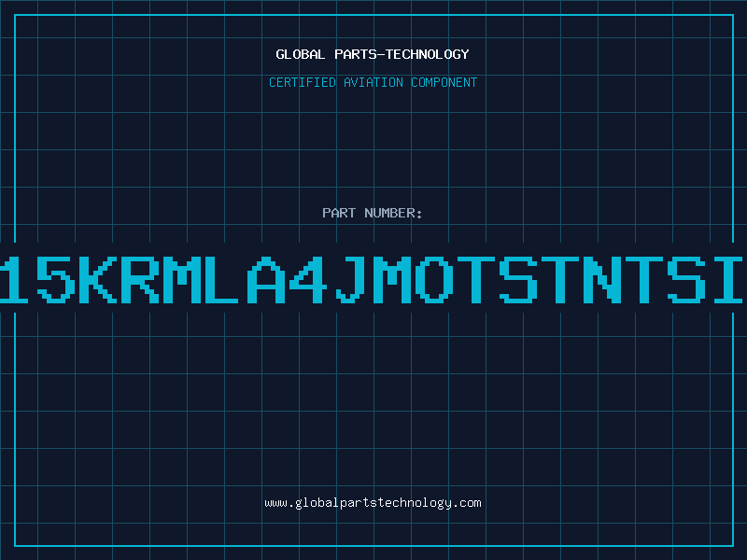
Task: Click the letter A in the part number
Action: tap(266, 279)
